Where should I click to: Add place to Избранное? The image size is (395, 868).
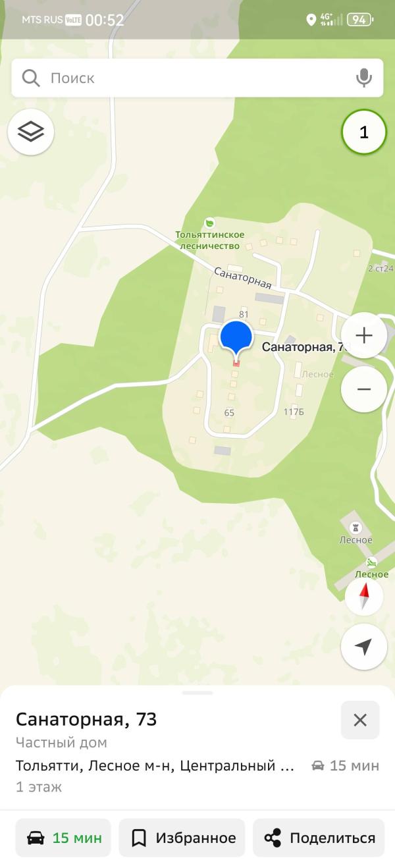coord(182,838)
